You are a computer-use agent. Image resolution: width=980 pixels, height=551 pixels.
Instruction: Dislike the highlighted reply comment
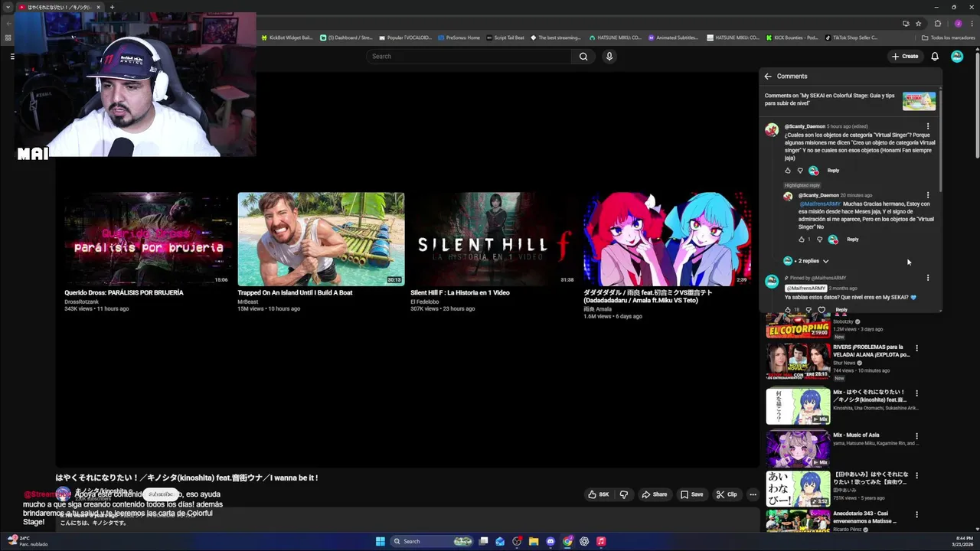(x=820, y=240)
